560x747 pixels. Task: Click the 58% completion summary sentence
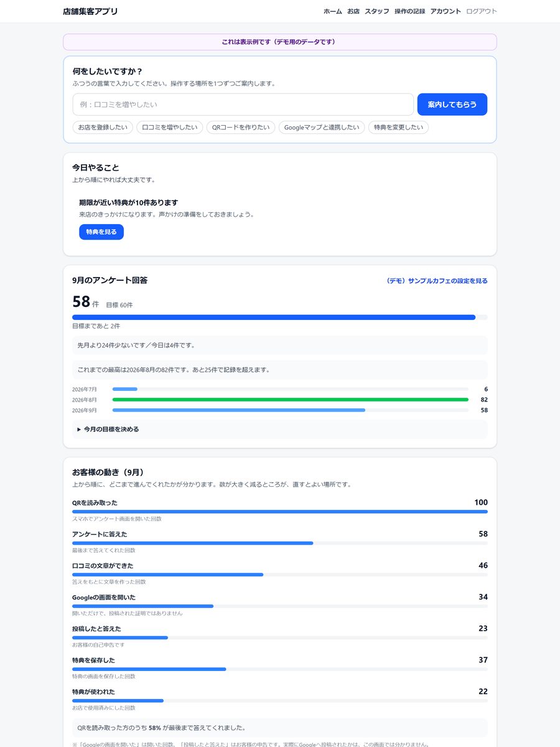(280, 728)
